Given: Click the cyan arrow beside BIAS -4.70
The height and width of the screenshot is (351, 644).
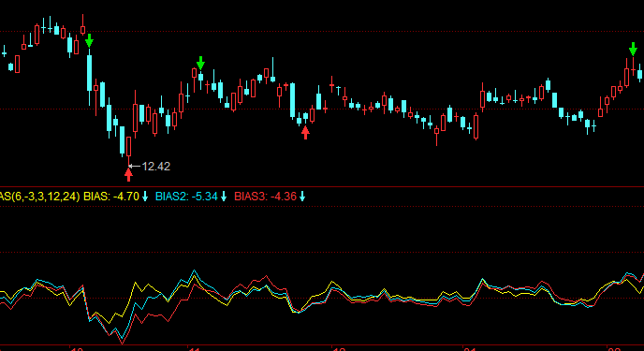Looking at the screenshot, I should click(x=145, y=197).
